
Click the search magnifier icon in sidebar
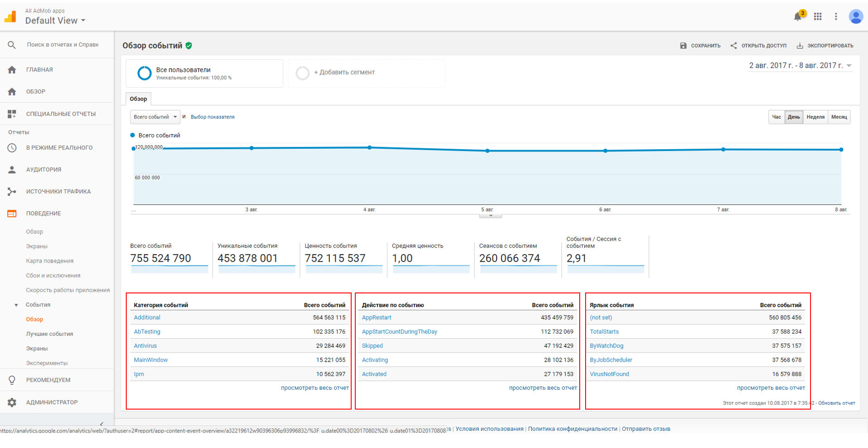(x=12, y=45)
